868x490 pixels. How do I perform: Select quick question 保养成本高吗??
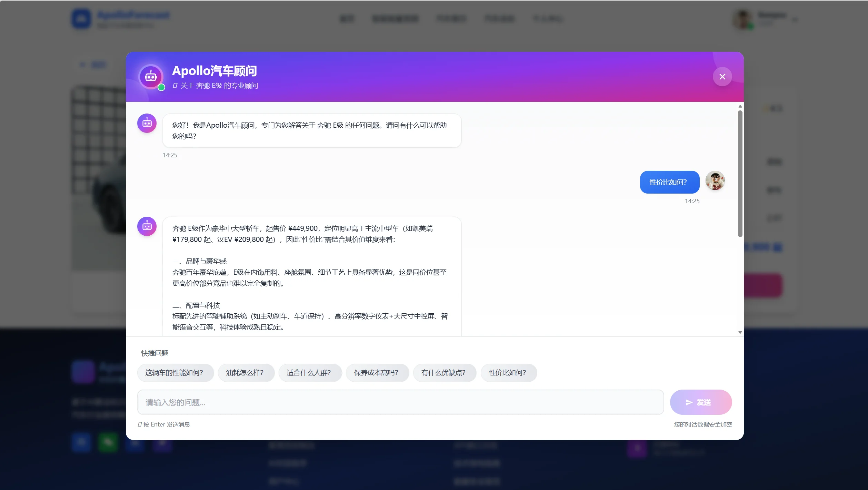coord(377,373)
